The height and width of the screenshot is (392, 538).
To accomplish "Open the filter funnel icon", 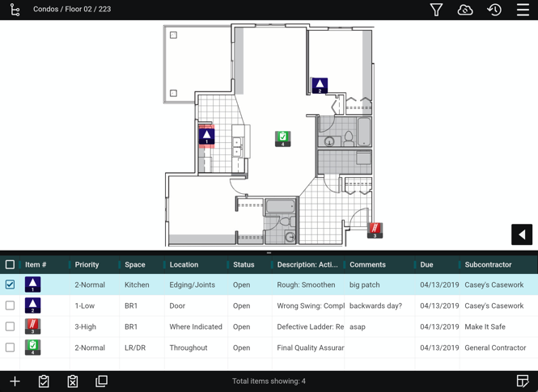I will pos(436,10).
